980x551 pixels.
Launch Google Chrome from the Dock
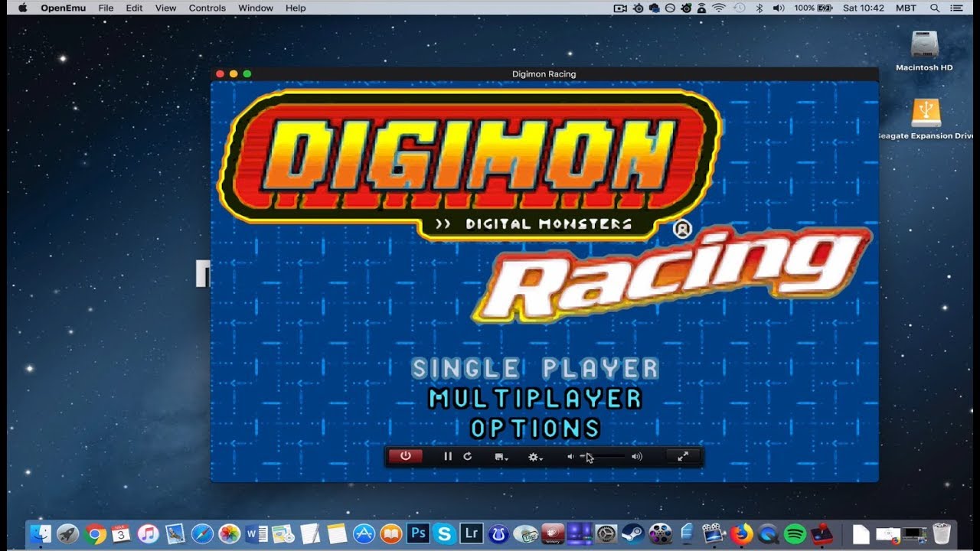tap(96, 533)
